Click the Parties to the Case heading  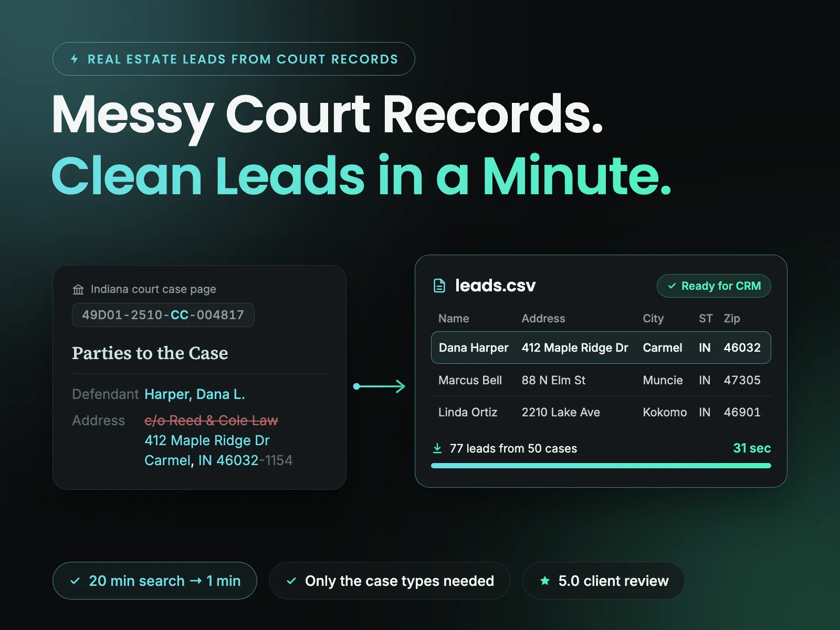(150, 353)
